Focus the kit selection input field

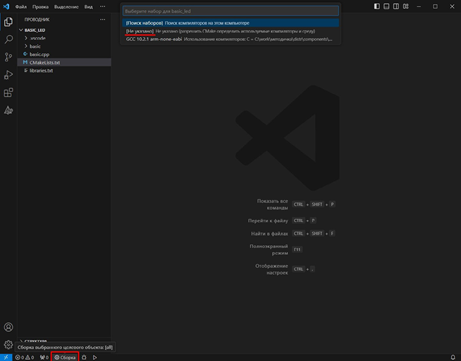click(x=231, y=11)
